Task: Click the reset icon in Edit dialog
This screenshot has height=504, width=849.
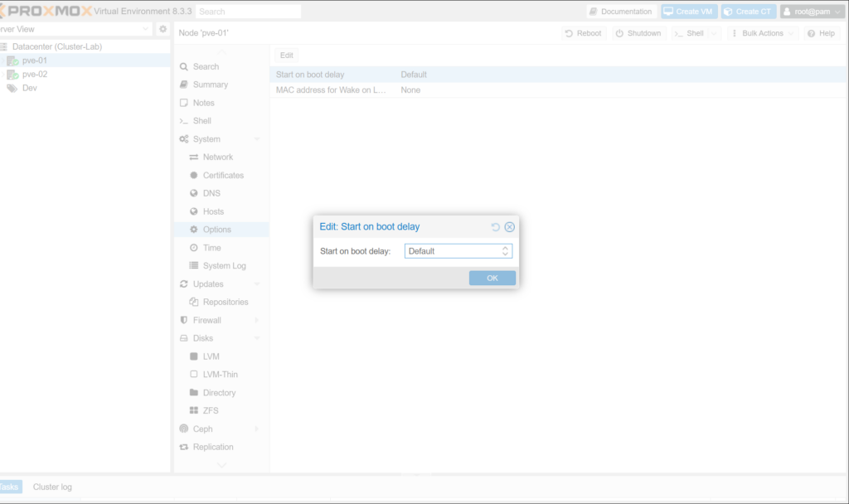Action: tap(496, 227)
